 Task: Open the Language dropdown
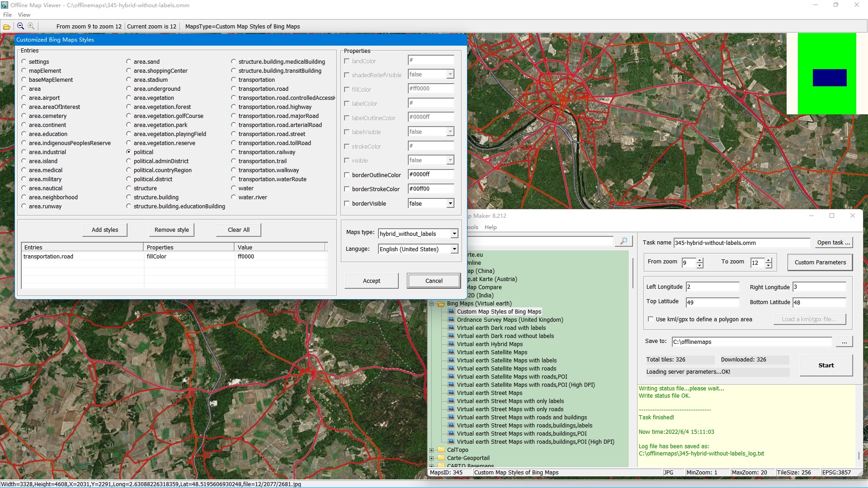pos(454,249)
